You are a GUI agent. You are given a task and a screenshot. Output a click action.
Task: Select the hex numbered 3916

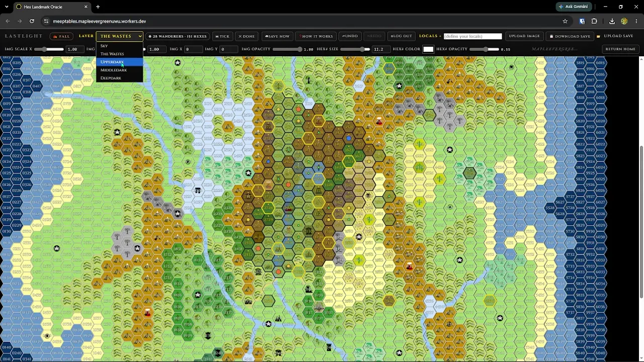[389, 69]
